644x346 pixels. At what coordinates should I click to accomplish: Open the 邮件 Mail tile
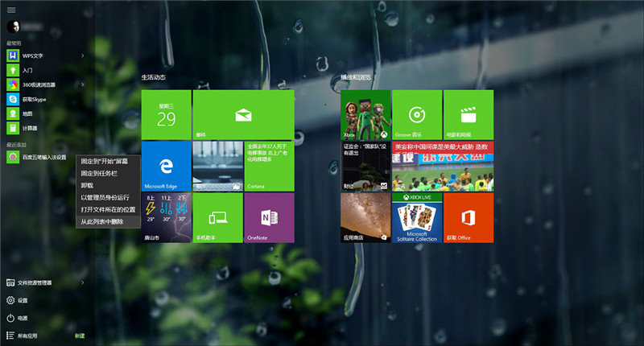point(244,115)
